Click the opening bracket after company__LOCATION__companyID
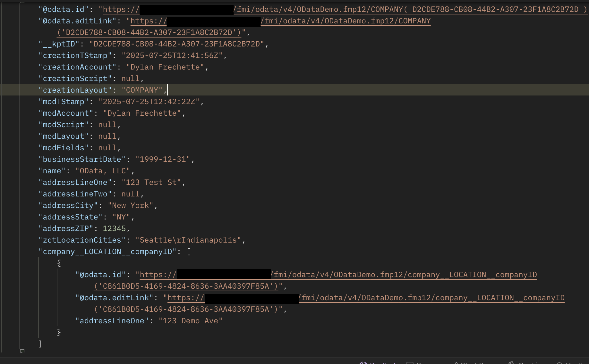 [x=189, y=252]
